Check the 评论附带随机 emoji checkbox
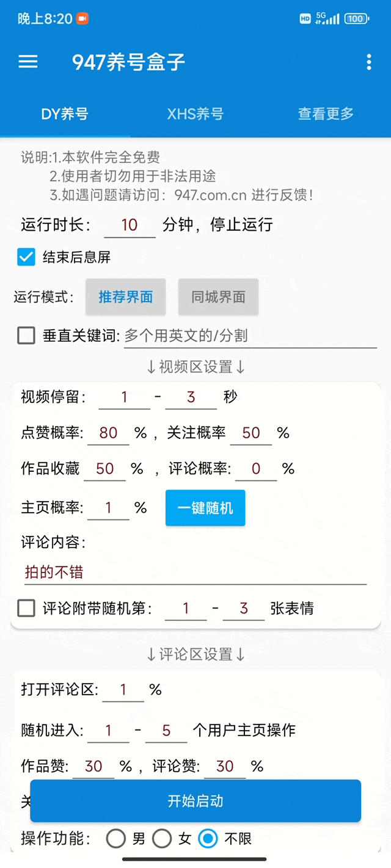391x868 pixels. (x=26, y=608)
